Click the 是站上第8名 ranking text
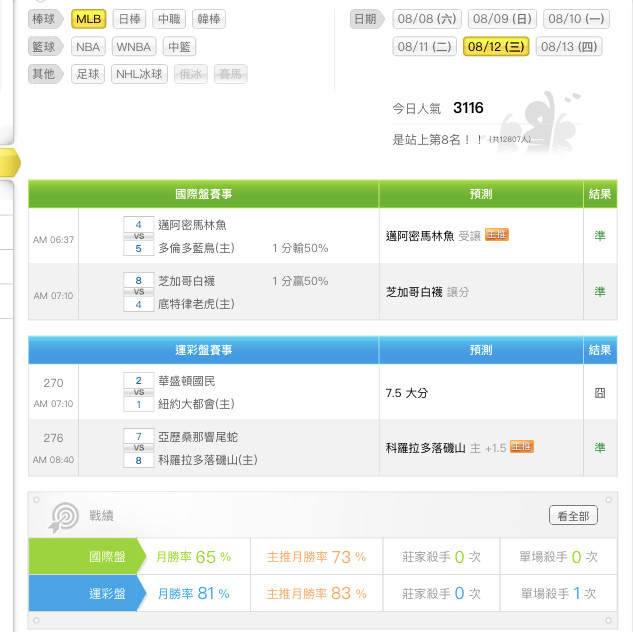 click(x=437, y=140)
